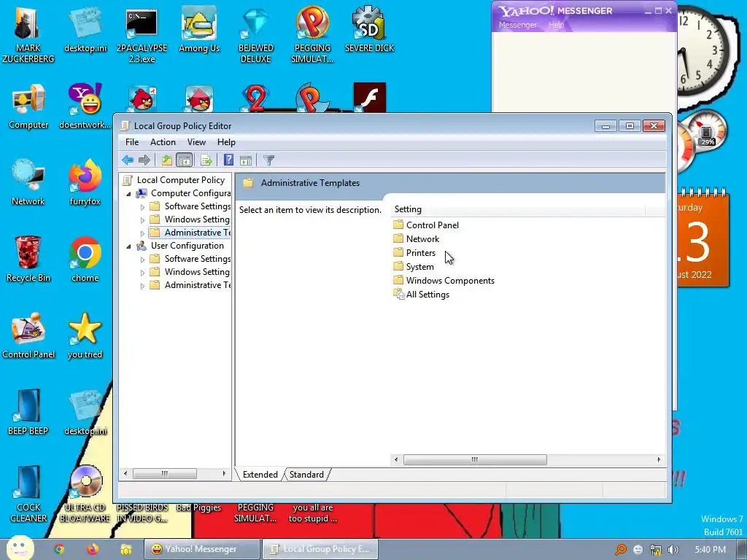The width and height of the screenshot is (747, 560).
Task: Open the View menu
Action: (x=196, y=142)
